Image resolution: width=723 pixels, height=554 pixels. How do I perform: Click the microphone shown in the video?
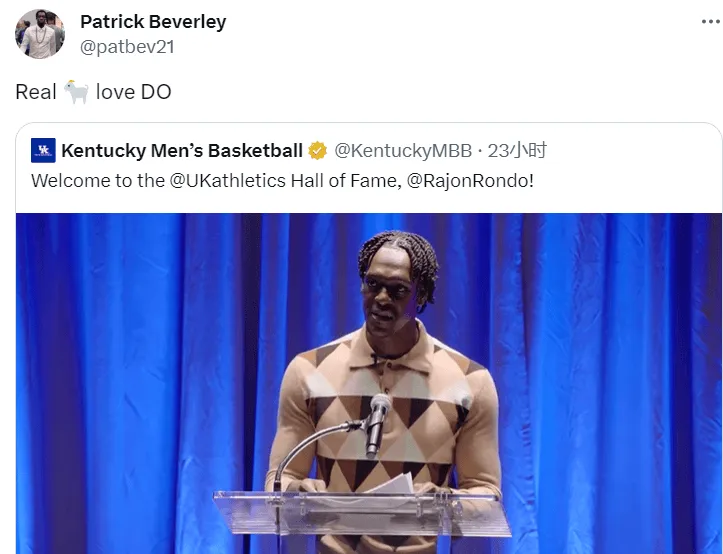(378, 424)
